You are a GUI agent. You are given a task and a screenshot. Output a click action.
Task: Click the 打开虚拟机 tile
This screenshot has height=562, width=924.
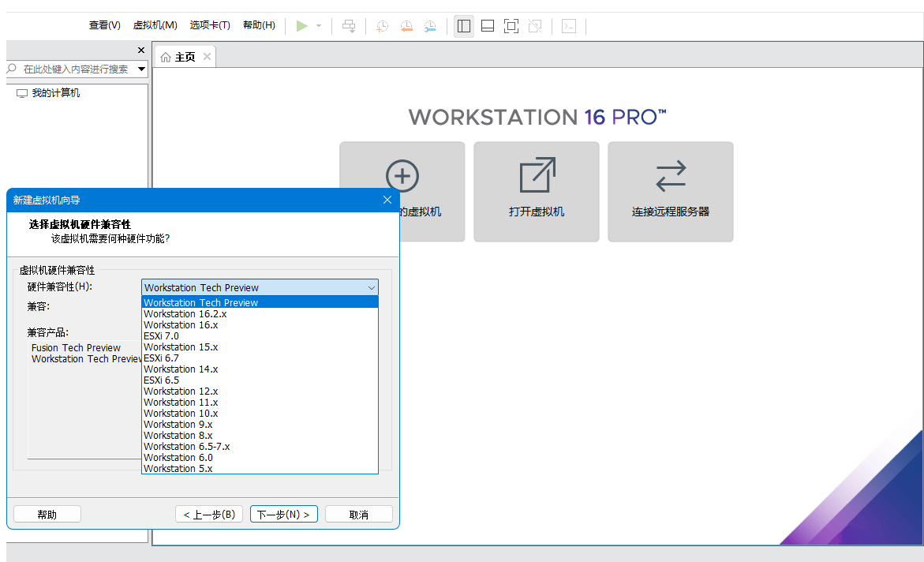pyautogui.click(x=537, y=192)
